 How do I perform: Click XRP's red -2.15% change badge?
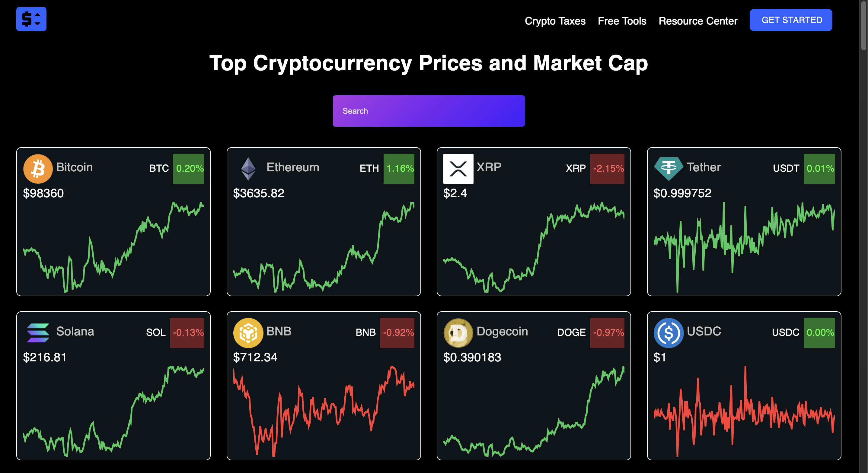607,169
